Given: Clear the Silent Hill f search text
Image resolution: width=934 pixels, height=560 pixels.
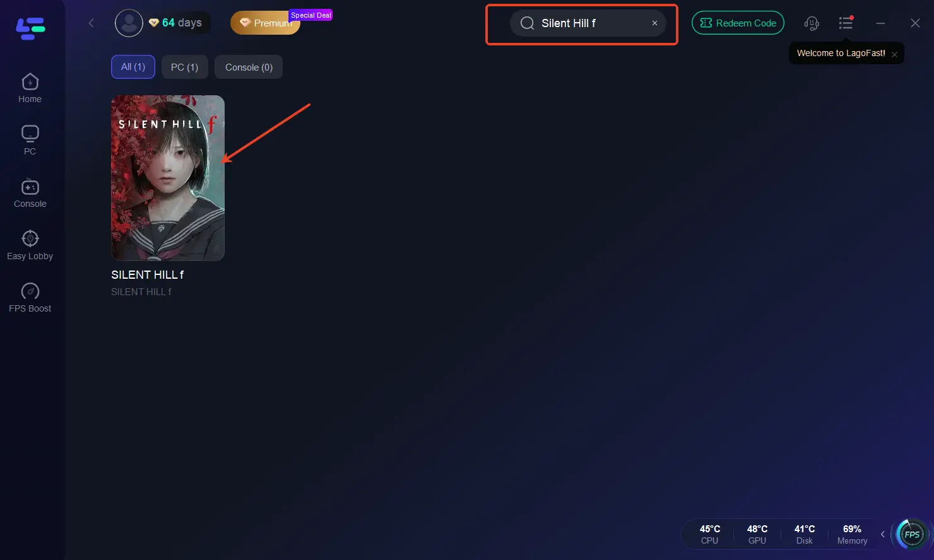Looking at the screenshot, I should [x=654, y=23].
